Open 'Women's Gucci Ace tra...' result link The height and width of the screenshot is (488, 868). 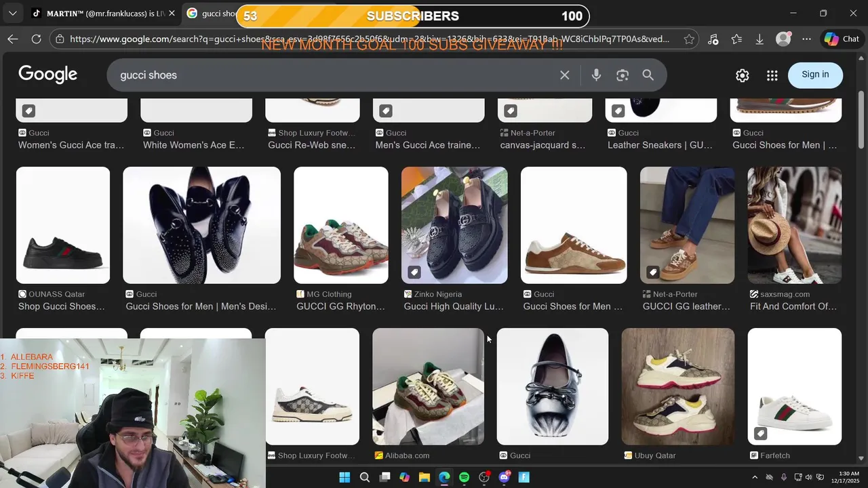(71, 145)
